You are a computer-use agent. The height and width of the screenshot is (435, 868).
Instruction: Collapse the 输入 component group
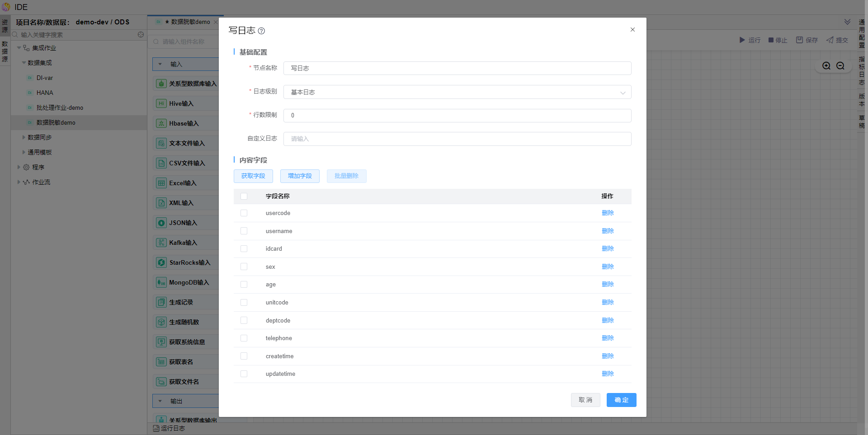pyautogui.click(x=160, y=64)
